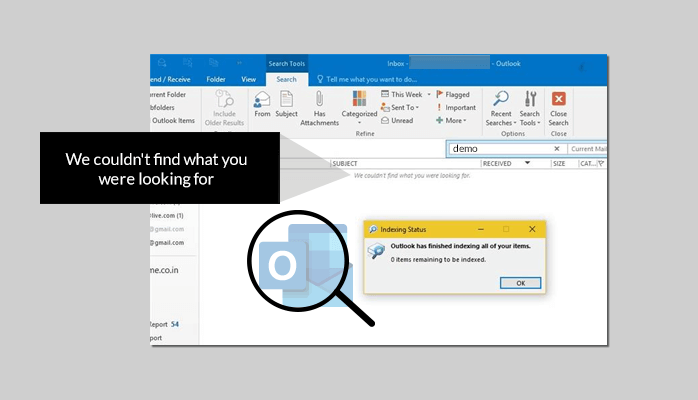Open the View ribbon tab

point(248,79)
